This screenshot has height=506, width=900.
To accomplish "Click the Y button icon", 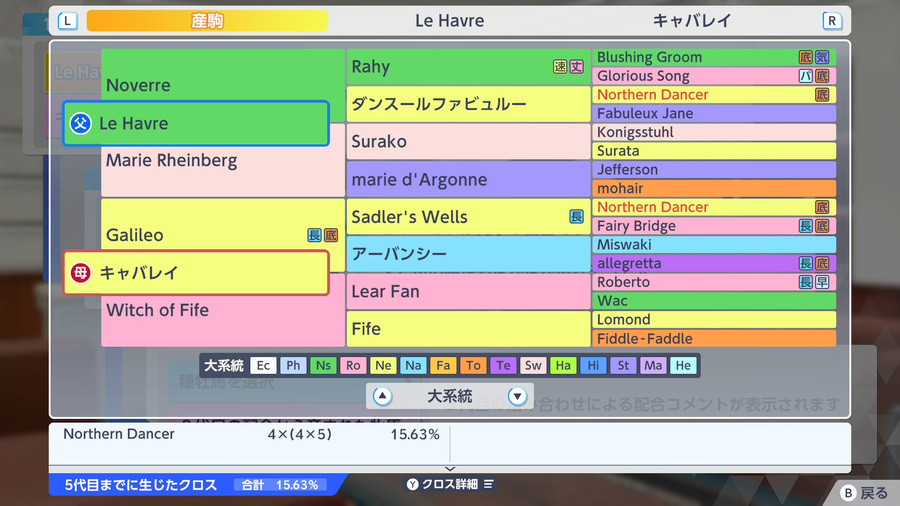I will pyautogui.click(x=412, y=484).
